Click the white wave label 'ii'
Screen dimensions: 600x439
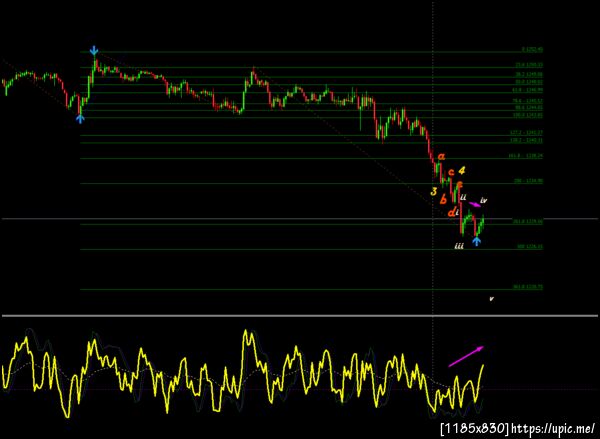pos(463,197)
